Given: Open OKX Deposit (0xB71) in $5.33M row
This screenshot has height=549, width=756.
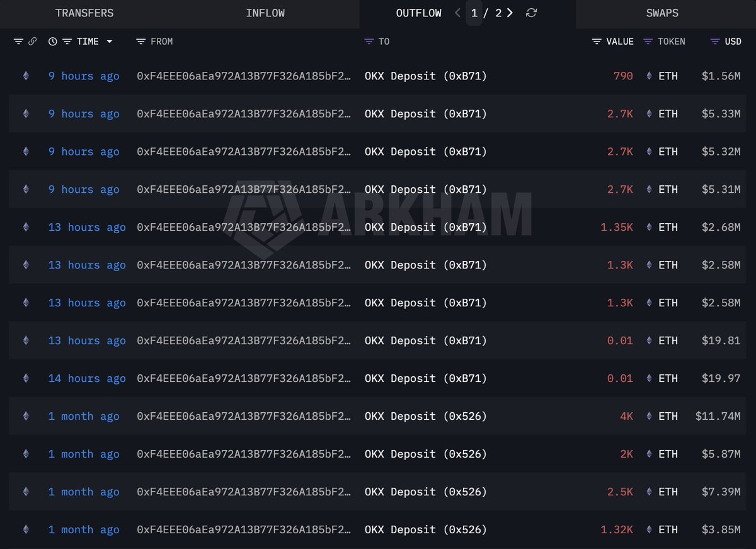Looking at the screenshot, I should [426, 113].
